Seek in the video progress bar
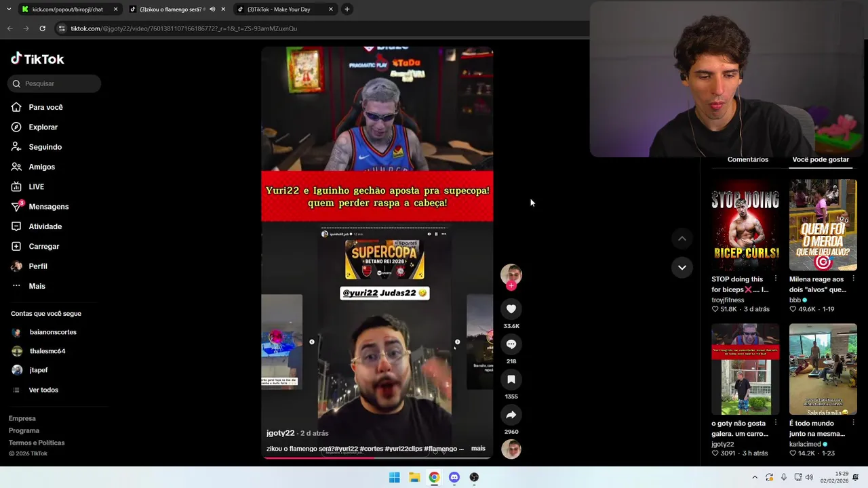The height and width of the screenshot is (488, 868). coord(377,457)
